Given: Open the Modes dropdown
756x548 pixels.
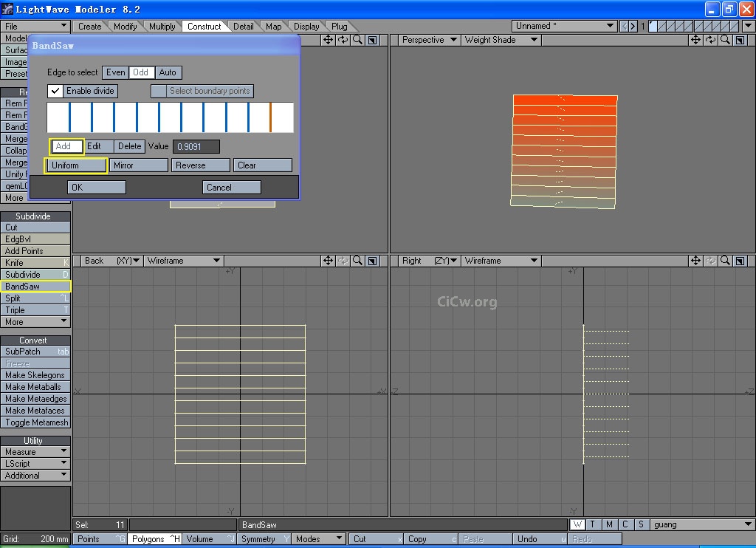Looking at the screenshot, I should coord(319,539).
